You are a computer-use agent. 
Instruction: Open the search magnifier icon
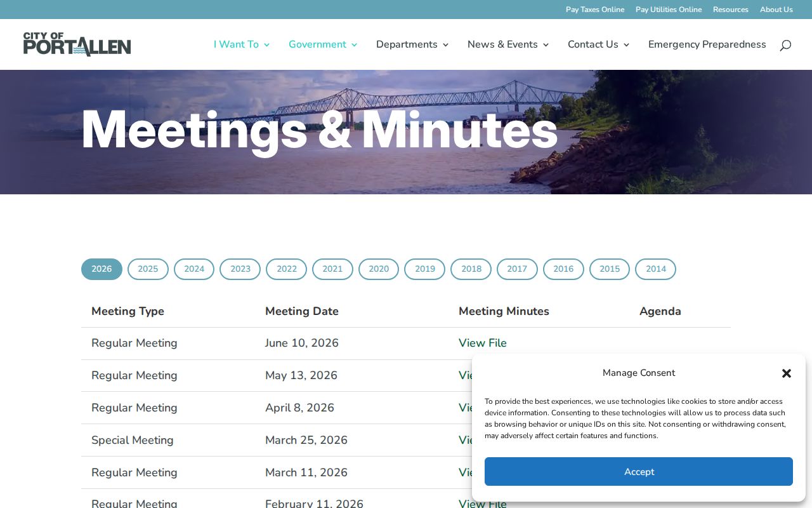click(x=785, y=45)
